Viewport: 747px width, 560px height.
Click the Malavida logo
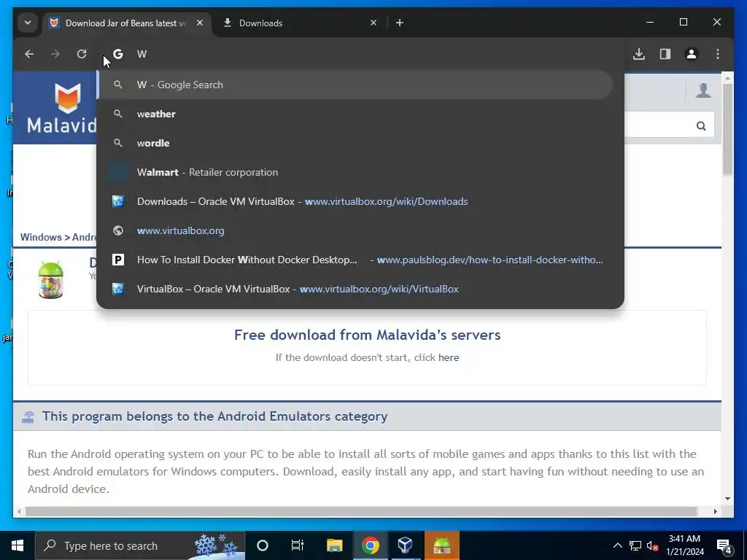pyautogui.click(x=62, y=109)
